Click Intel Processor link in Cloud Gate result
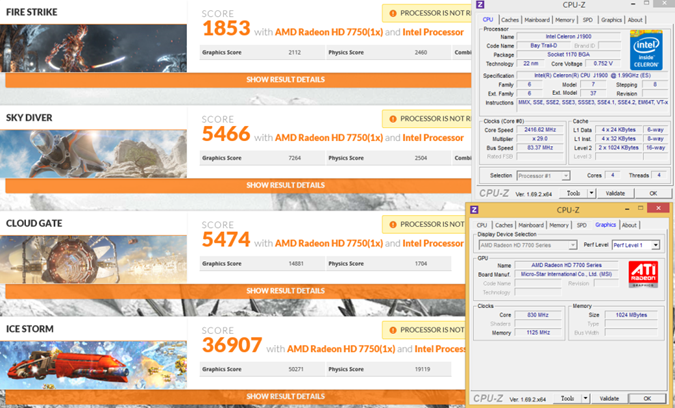Viewport: 675px width, 408px height. (433, 244)
